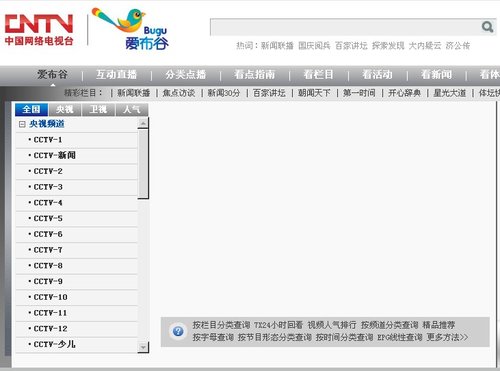Click the channel list scroll-down arrow
Image resolution: width=500 pixels, height=371 pixels.
143,347
